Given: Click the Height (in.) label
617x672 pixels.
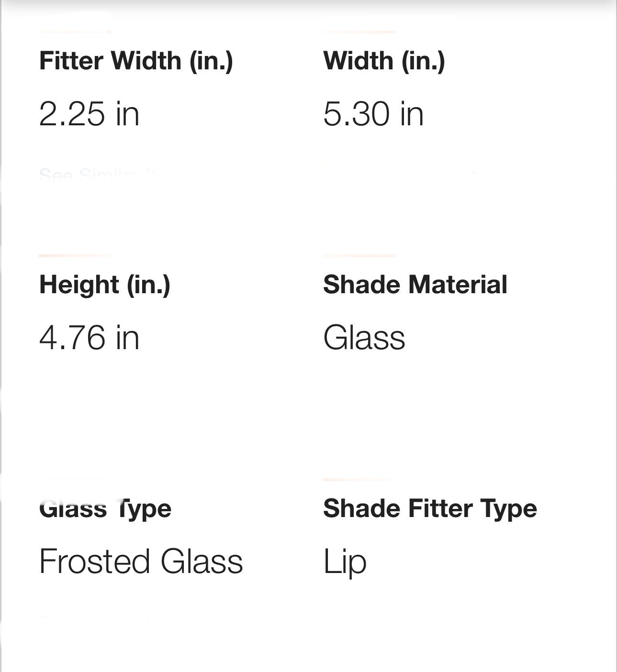Looking at the screenshot, I should click(105, 285).
